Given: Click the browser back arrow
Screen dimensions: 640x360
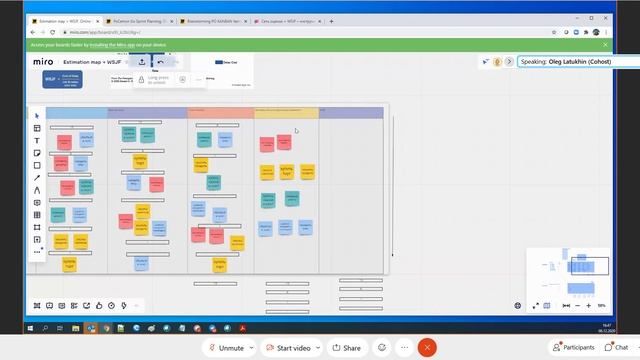Looking at the screenshot, I should (33, 32).
